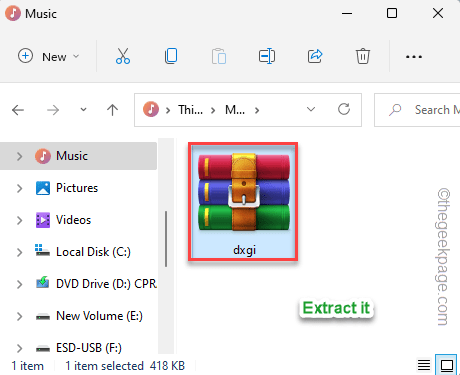Open the See more ellipsis menu
The height and width of the screenshot is (375, 460).
coord(414,57)
